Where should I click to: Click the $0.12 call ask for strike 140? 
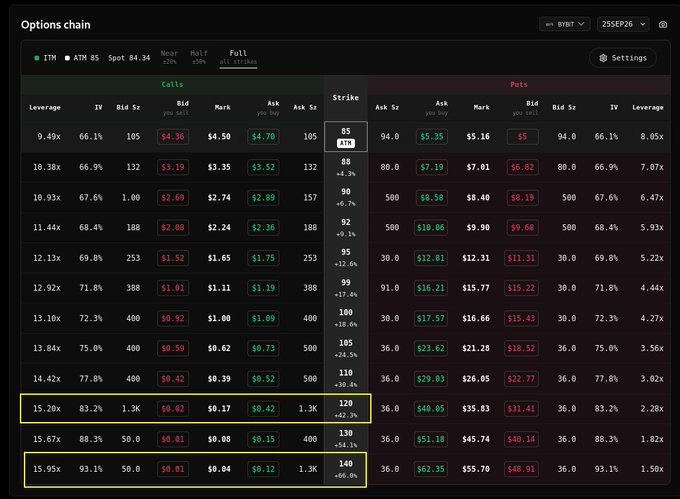[263, 469]
